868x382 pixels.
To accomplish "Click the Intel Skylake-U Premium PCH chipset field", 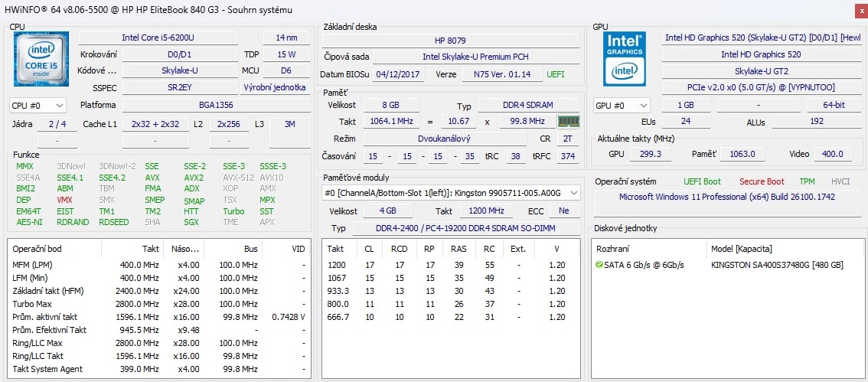I will (476, 57).
